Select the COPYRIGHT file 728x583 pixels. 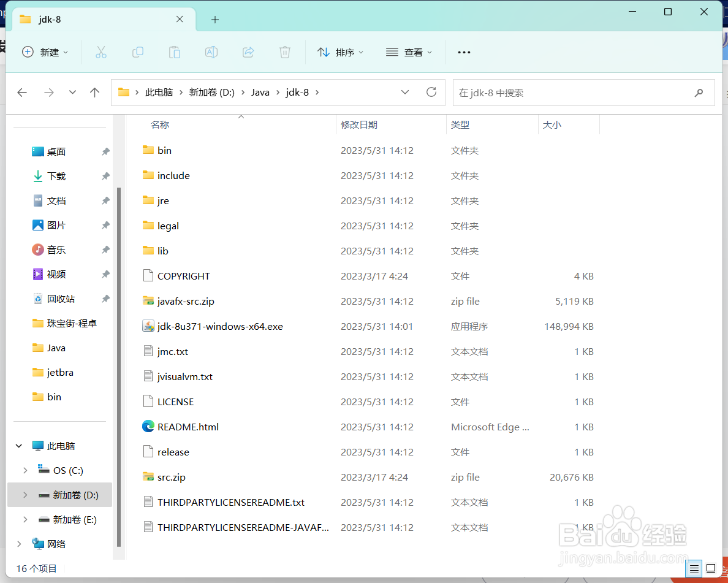pyautogui.click(x=183, y=276)
